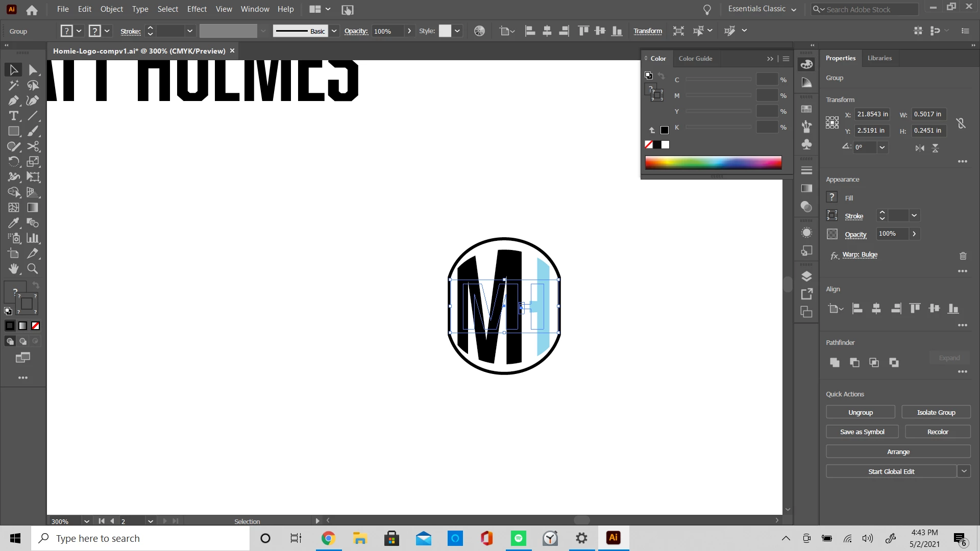Set the None color mode below fill
Image resolution: width=980 pixels, height=551 pixels.
(x=35, y=326)
